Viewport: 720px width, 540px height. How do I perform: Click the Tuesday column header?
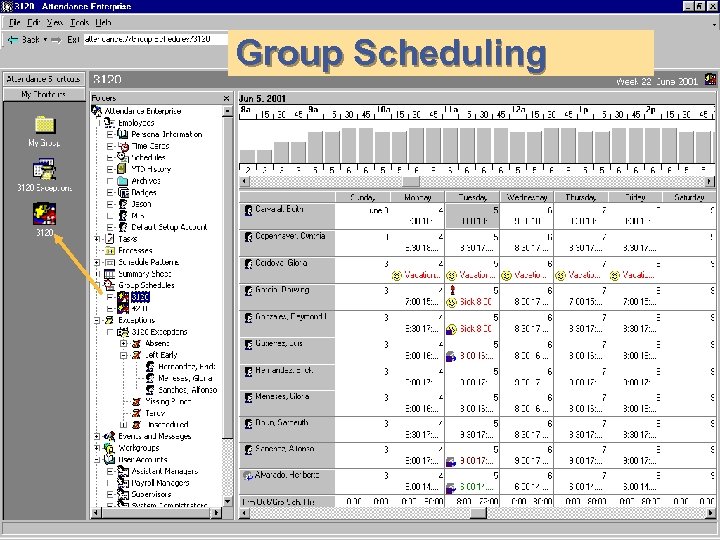(472, 197)
